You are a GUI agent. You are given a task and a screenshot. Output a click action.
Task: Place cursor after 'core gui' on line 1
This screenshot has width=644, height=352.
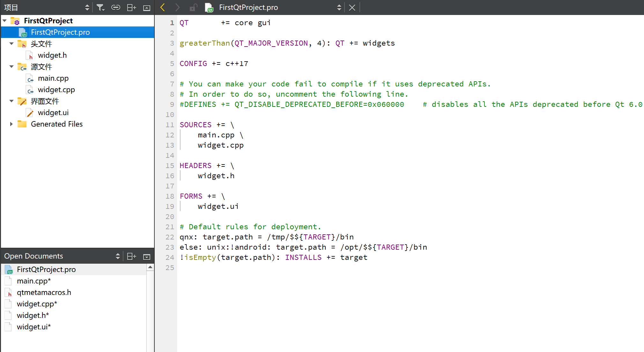pos(271,23)
